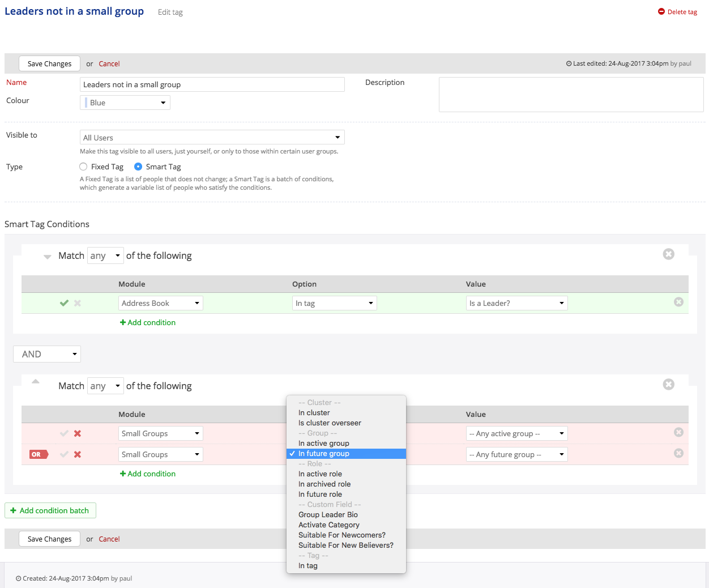This screenshot has height=588, width=709.
Task: Choose 'In active role' from the option list
Action: [320, 474]
